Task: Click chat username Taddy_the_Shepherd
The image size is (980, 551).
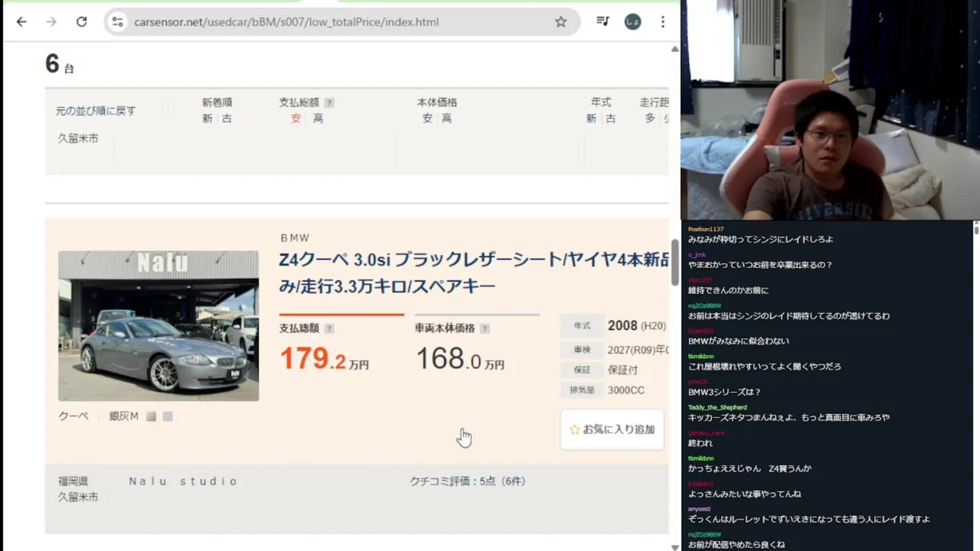Action: pyautogui.click(x=717, y=407)
